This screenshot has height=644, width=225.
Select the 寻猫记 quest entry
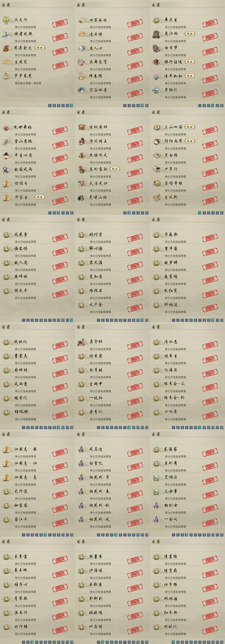tap(171, 90)
